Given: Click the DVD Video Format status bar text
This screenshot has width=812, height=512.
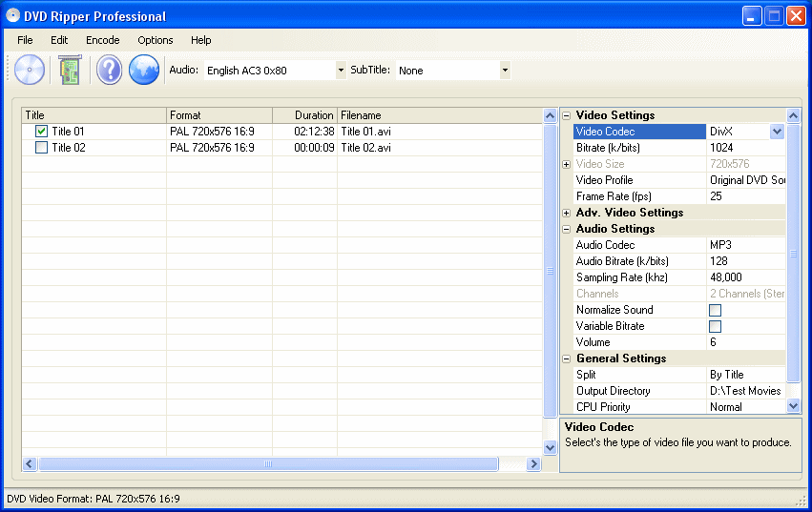Looking at the screenshot, I should click(94, 499).
